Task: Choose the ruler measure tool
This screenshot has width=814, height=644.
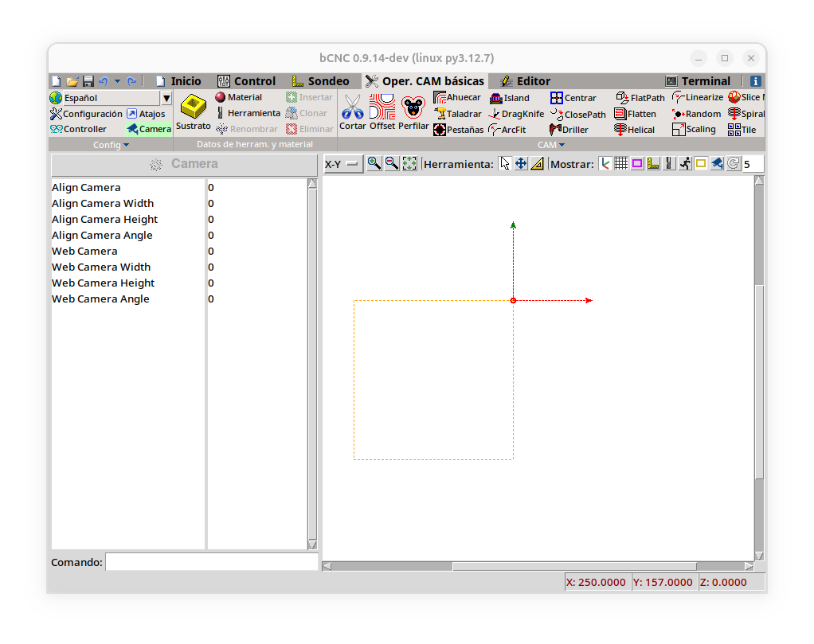Action: click(538, 163)
